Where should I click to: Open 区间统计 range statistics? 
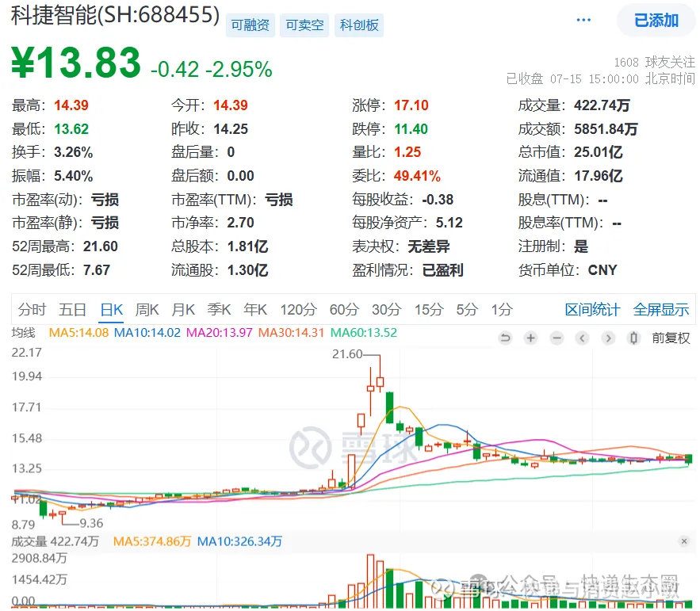(592, 309)
